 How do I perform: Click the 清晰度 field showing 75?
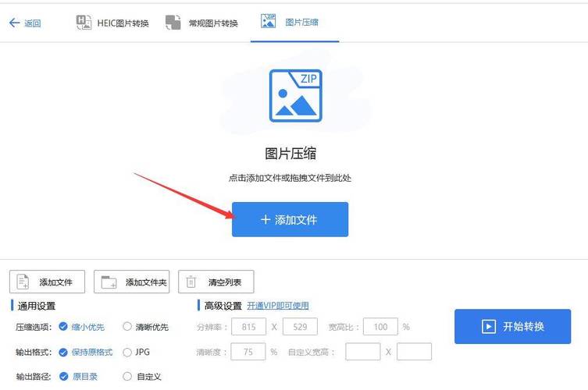(x=248, y=352)
